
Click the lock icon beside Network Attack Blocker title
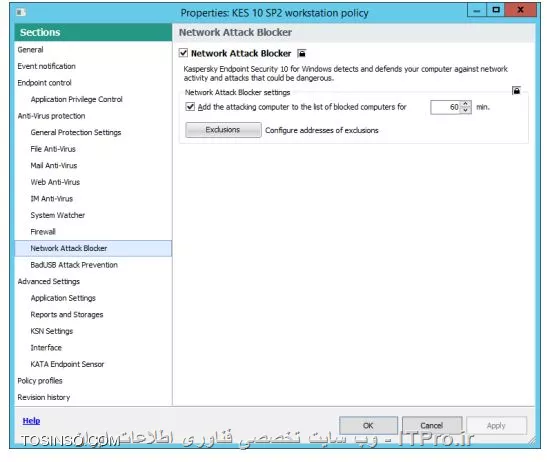pyautogui.click(x=301, y=53)
